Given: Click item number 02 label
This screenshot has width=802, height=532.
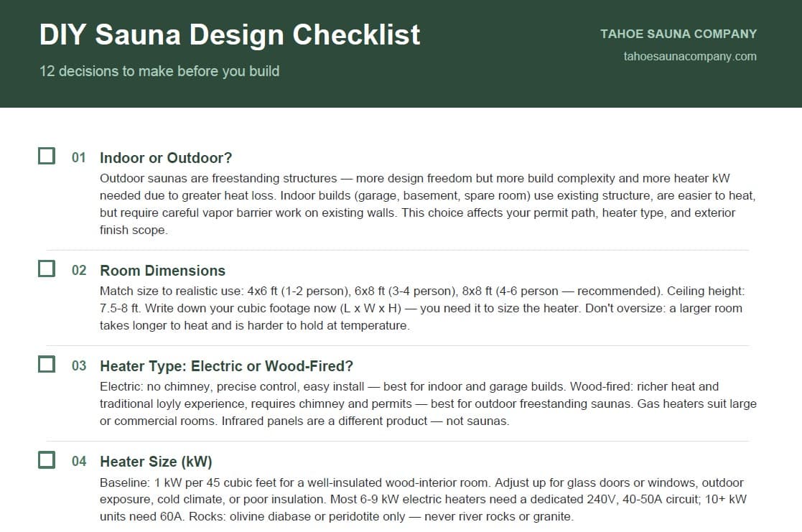Looking at the screenshot, I should coord(79,270).
